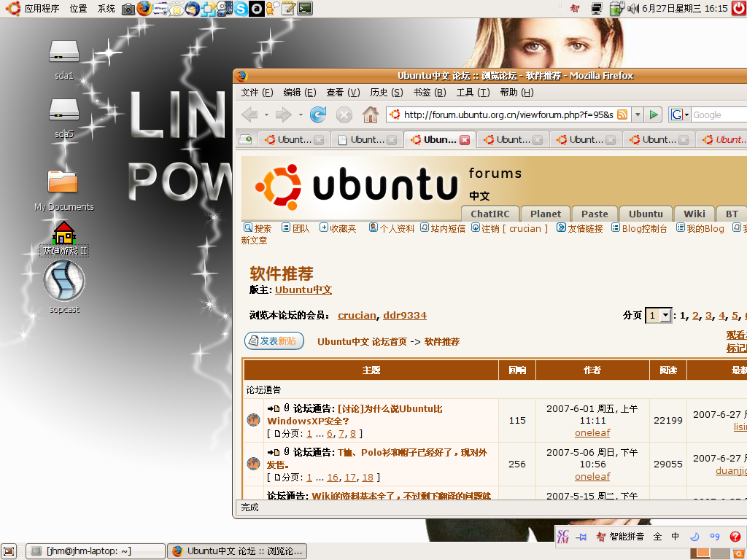Open the back history dropdown arrow
This screenshot has width=747, height=560.
click(x=266, y=114)
